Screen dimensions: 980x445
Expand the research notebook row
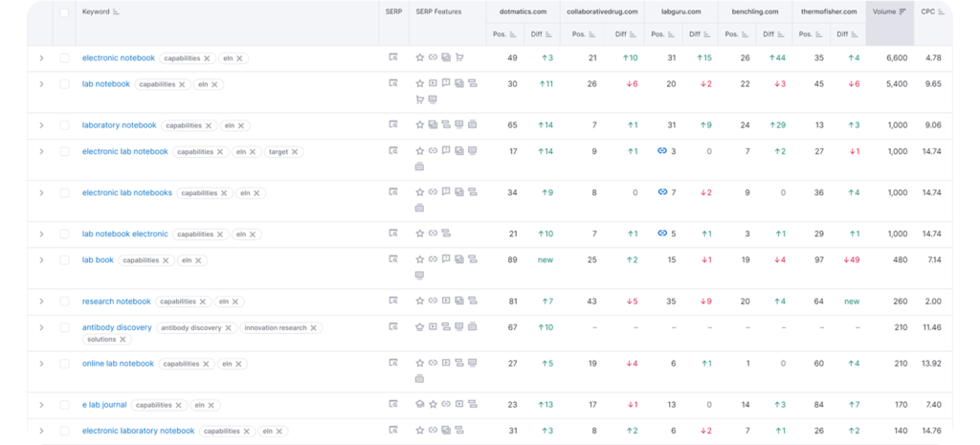tap(41, 301)
